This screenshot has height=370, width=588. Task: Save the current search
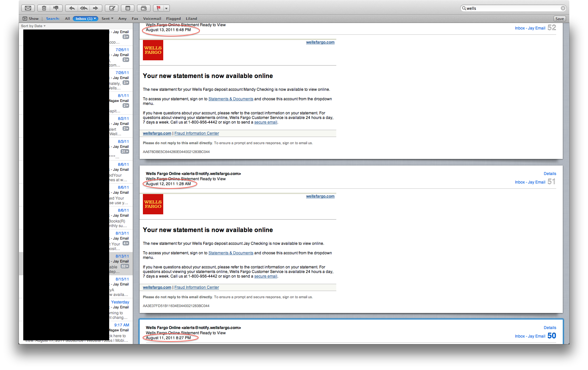click(x=559, y=19)
